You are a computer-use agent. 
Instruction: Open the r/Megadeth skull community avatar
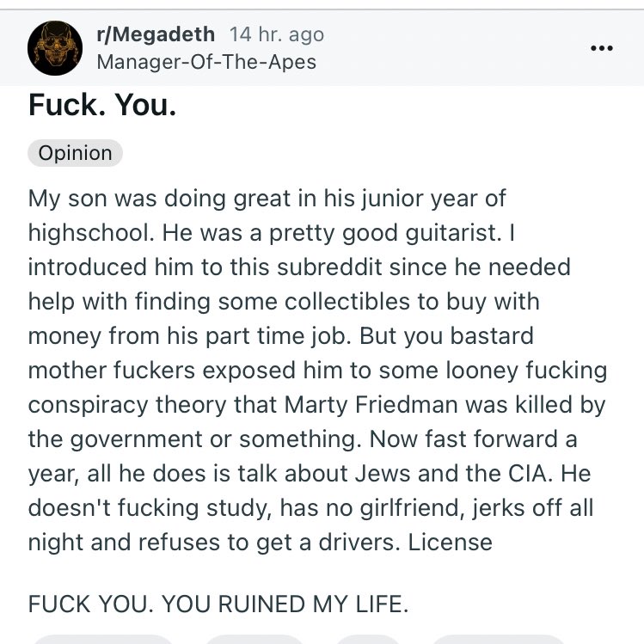point(55,48)
